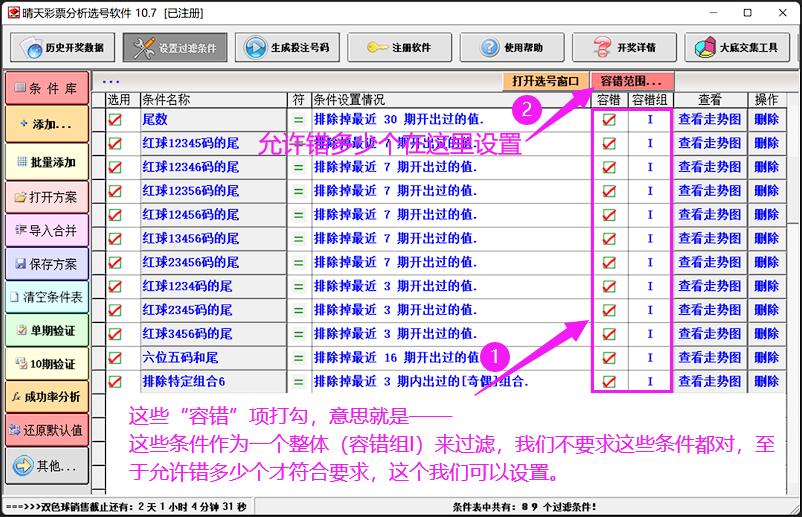Open the 容错范围... settings
This screenshot has height=517, width=802.
pyautogui.click(x=631, y=80)
